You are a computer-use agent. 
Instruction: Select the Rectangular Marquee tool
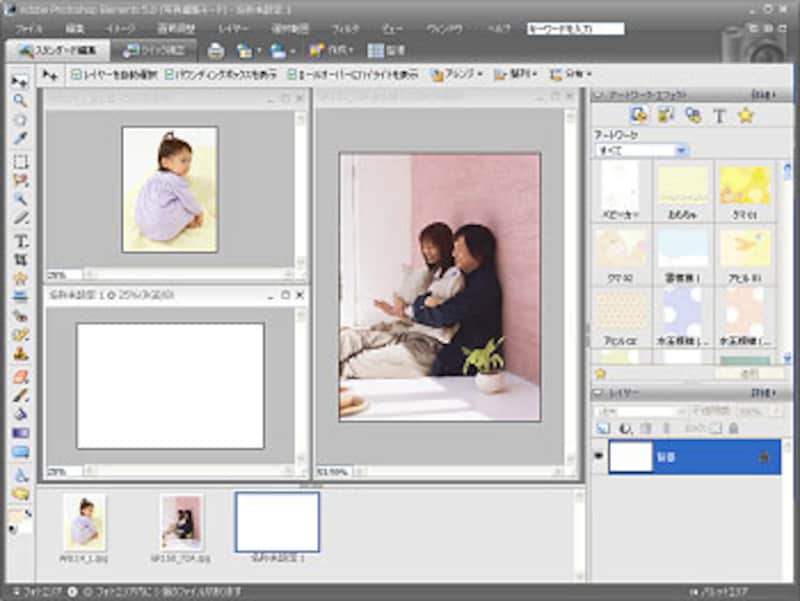pos(20,161)
